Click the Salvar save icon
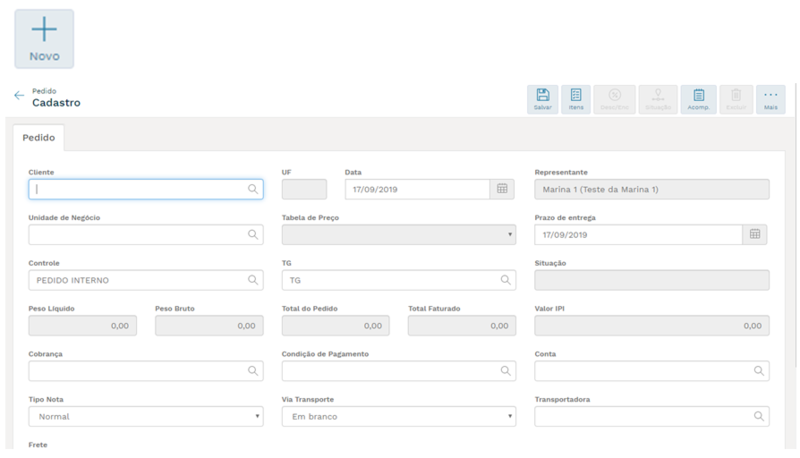Image resolution: width=800 pixels, height=458 pixels. click(542, 99)
